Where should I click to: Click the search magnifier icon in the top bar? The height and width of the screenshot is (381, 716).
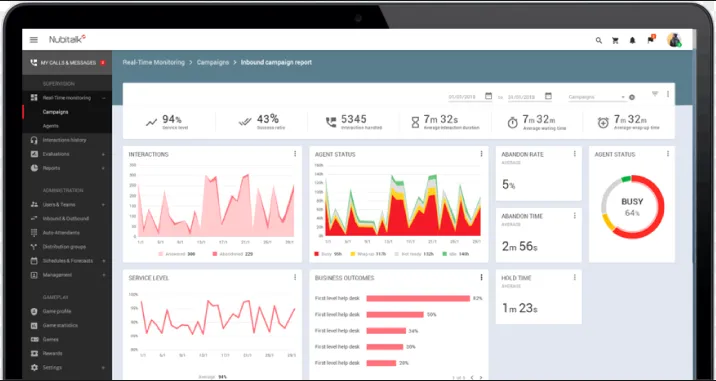point(599,40)
